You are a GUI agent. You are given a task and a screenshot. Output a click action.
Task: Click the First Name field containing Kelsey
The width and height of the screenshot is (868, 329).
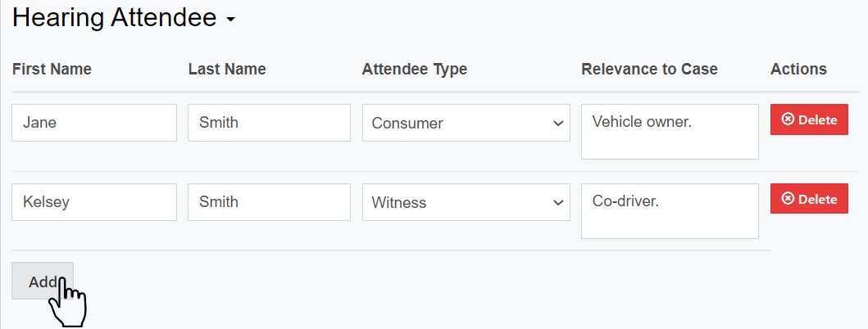tap(94, 202)
